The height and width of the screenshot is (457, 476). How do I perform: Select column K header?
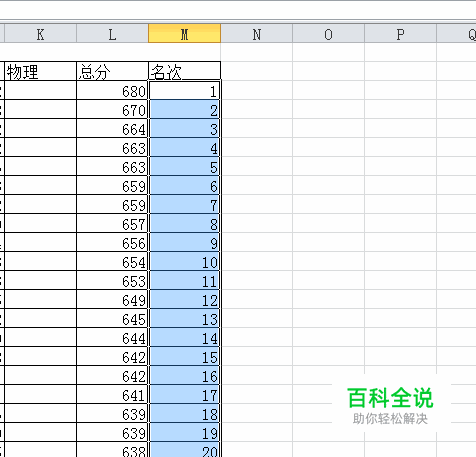tap(40, 33)
